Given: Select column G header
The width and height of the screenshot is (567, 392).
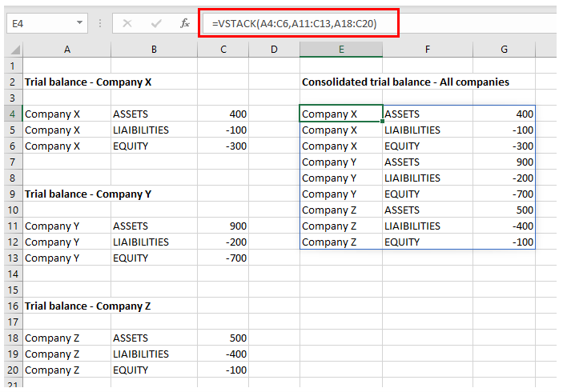Looking at the screenshot, I should [504, 50].
